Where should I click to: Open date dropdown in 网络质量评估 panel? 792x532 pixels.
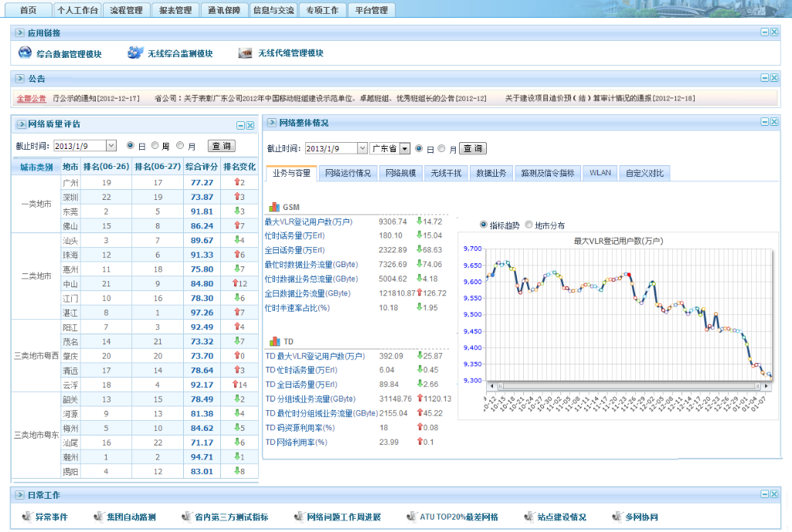(x=110, y=145)
